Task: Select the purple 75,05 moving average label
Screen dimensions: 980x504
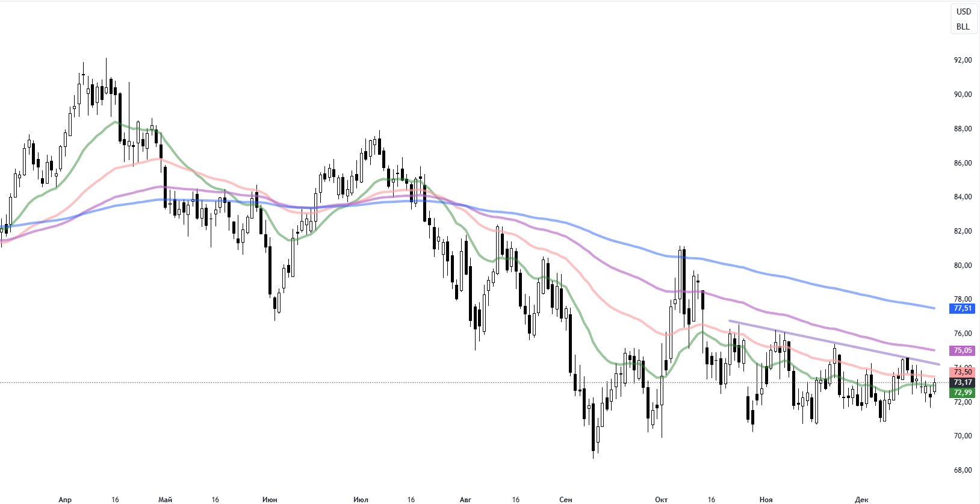Action: pyautogui.click(x=963, y=350)
